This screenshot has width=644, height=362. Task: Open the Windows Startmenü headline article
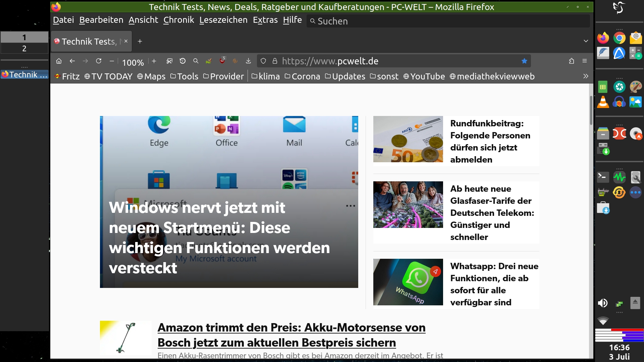(x=219, y=238)
